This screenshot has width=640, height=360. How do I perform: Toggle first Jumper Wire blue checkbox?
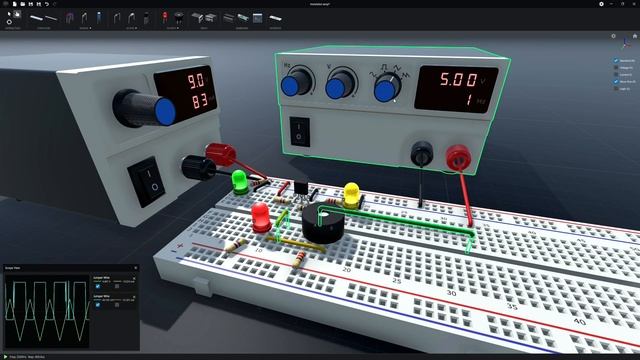point(98,287)
